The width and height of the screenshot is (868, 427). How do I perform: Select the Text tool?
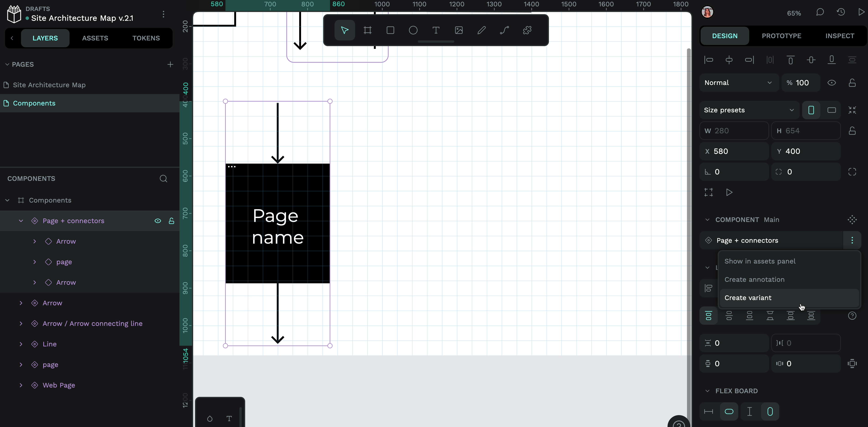(x=436, y=30)
